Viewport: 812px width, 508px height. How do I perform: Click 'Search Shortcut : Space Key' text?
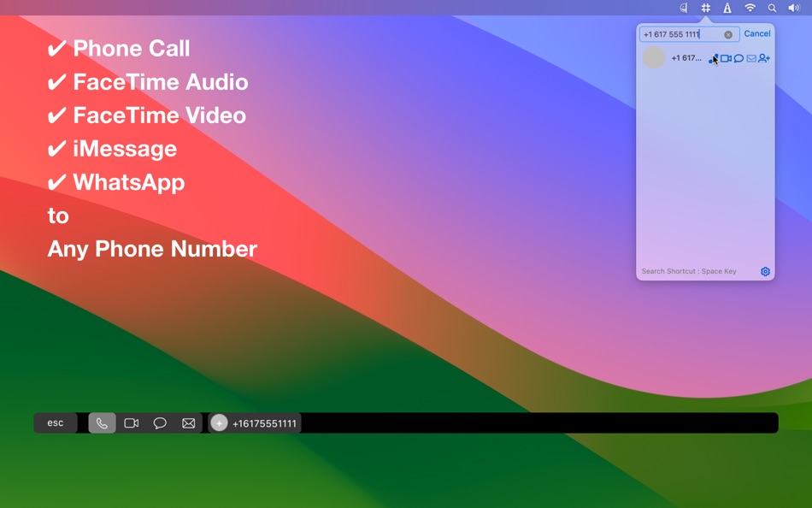pyautogui.click(x=689, y=271)
